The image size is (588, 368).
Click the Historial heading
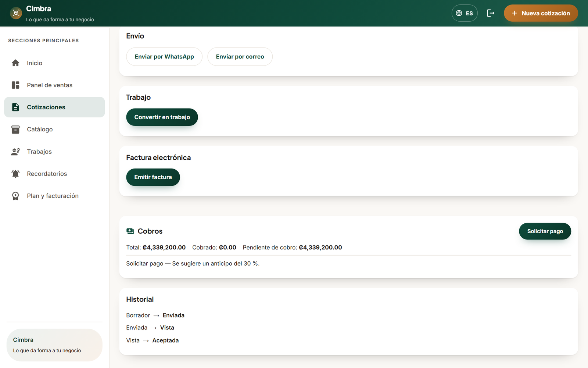[x=140, y=300]
